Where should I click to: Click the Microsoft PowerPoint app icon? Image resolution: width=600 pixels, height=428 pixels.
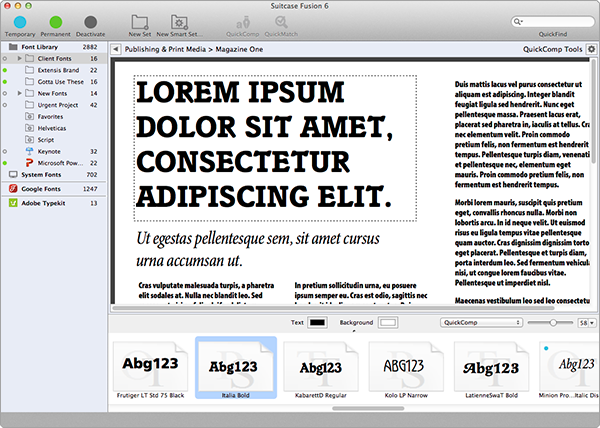tap(29, 163)
